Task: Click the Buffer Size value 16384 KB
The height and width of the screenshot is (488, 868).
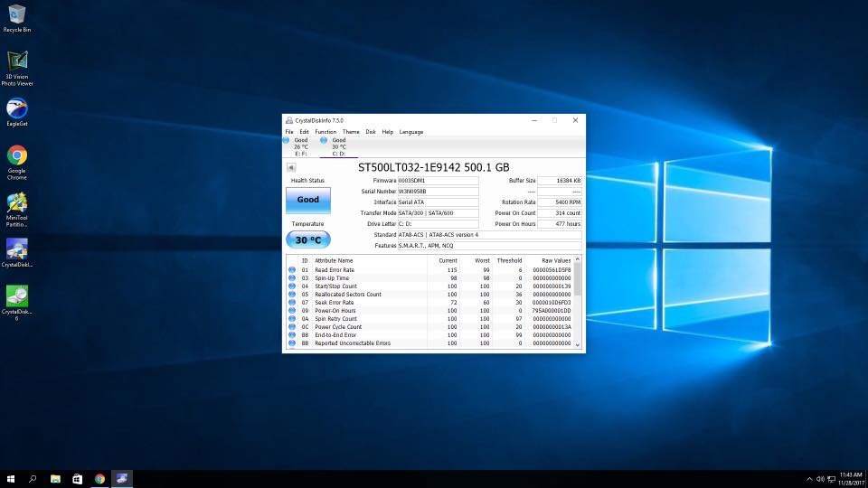Action: [560, 181]
